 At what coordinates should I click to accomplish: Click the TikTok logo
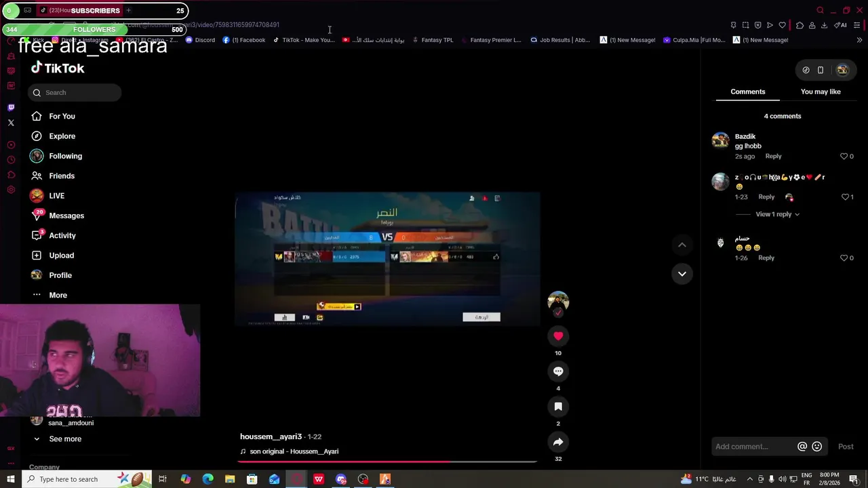58,68
